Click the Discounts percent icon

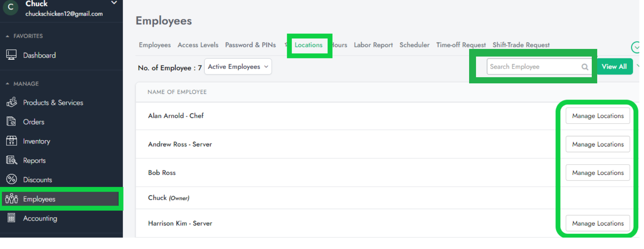tap(12, 179)
